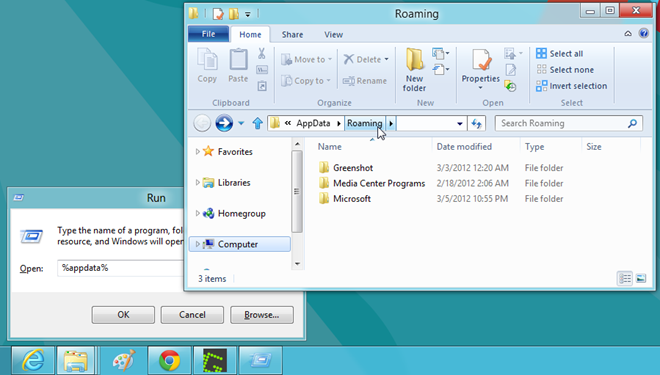This screenshot has height=375, width=660.
Task: Click the Properties checkmark icon
Action: click(481, 61)
